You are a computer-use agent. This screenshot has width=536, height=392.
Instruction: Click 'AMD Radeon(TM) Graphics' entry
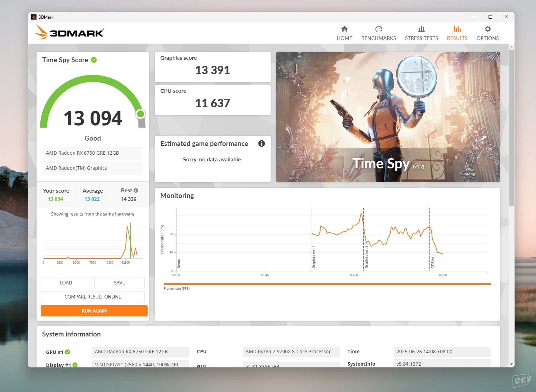coord(93,168)
